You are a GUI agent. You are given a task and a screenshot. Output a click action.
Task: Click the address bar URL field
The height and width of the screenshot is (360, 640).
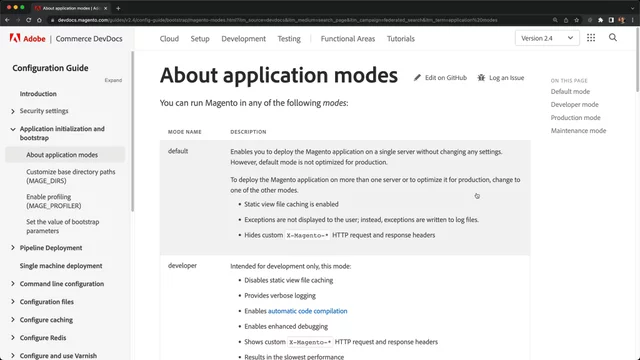pos(278,20)
